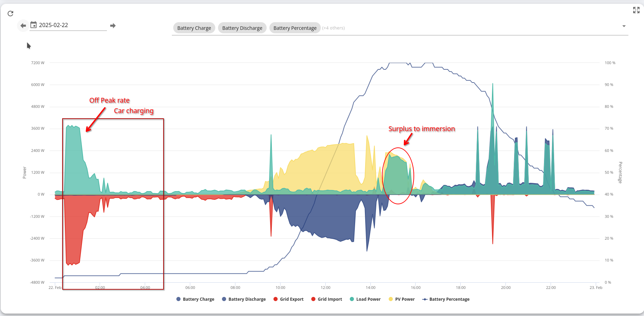This screenshot has height=316, width=644.
Task: Open the calendar date picker icon
Action: (34, 25)
